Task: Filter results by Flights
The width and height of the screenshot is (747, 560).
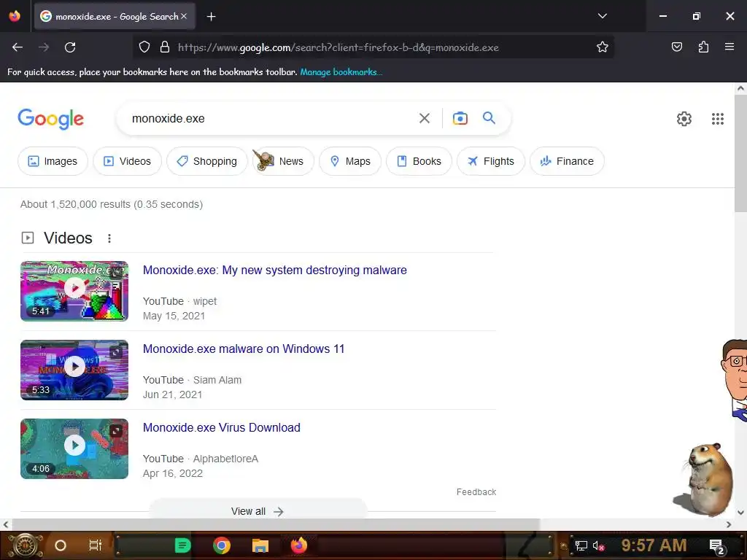Action: pyautogui.click(x=491, y=161)
